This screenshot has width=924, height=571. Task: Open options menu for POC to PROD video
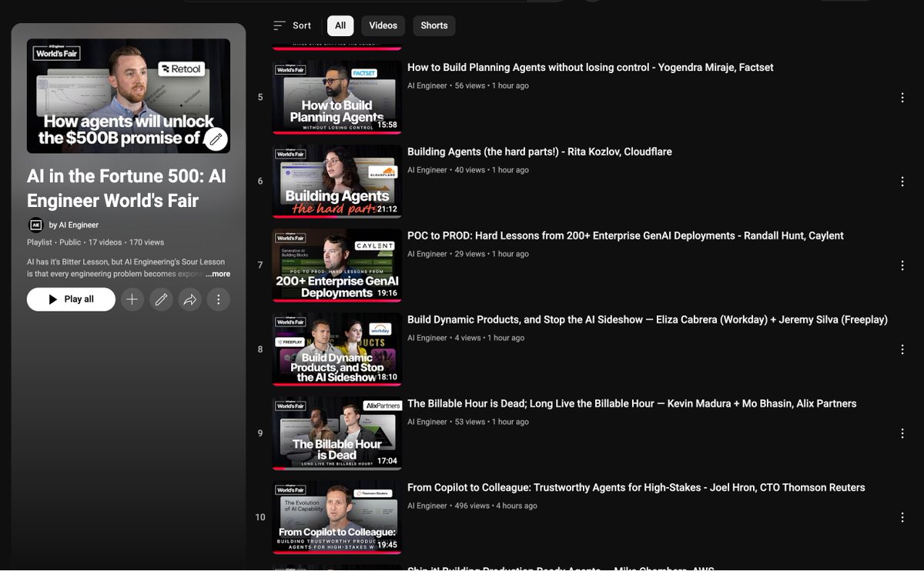(902, 265)
